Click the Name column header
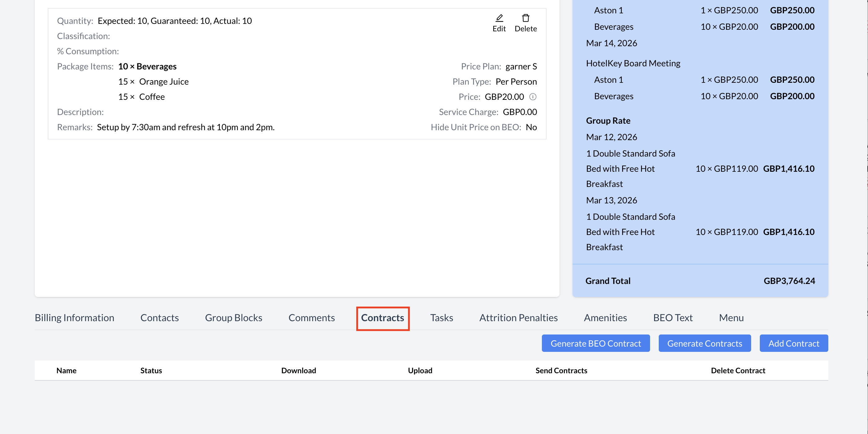Viewport: 868px width, 434px height. click(x=66, y=371)
